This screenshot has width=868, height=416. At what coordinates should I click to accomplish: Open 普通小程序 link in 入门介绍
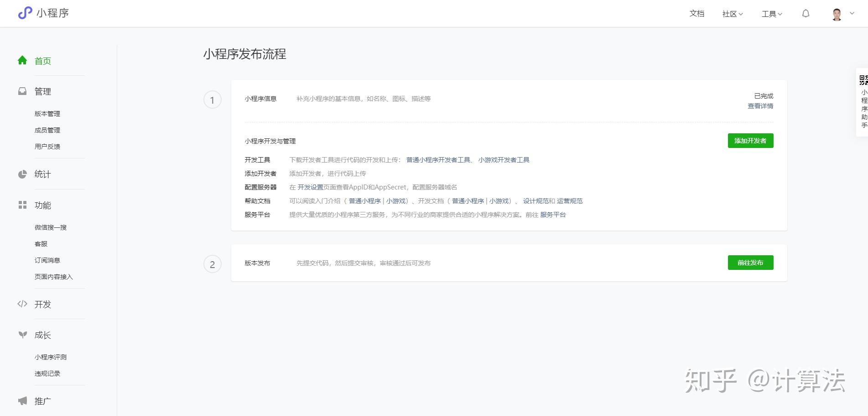[364, 201]
